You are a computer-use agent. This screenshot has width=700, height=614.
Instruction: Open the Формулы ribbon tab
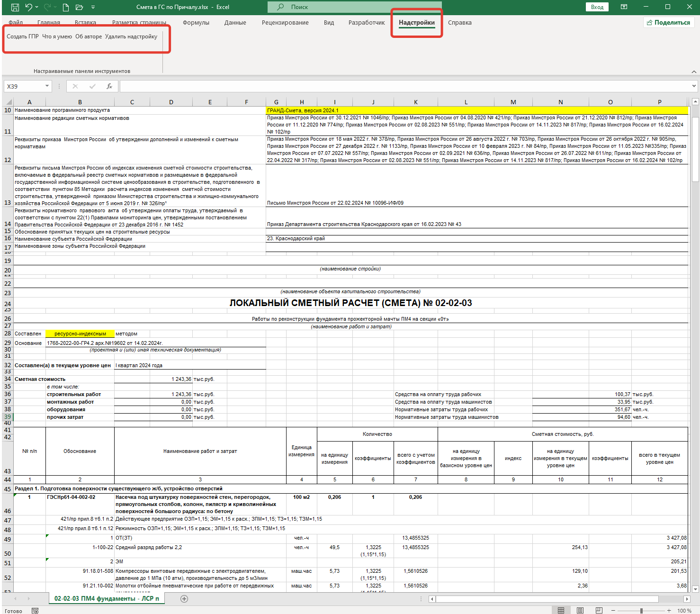tap(196, 23)
